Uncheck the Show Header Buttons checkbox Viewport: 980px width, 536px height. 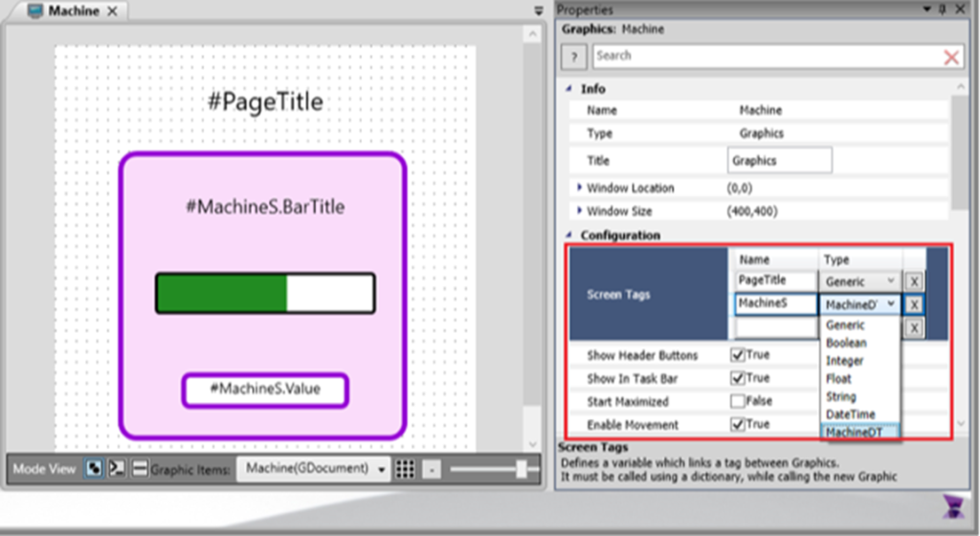(x=737, y=355)
